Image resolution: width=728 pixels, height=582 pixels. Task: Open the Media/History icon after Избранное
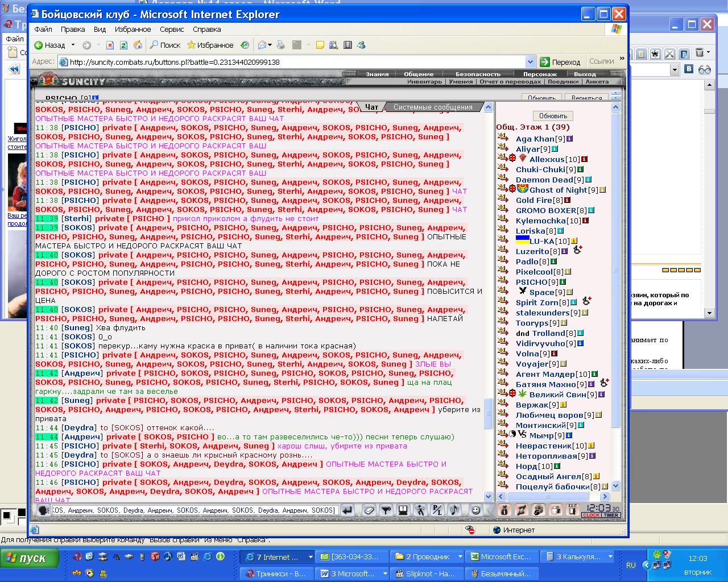(245, 45)
